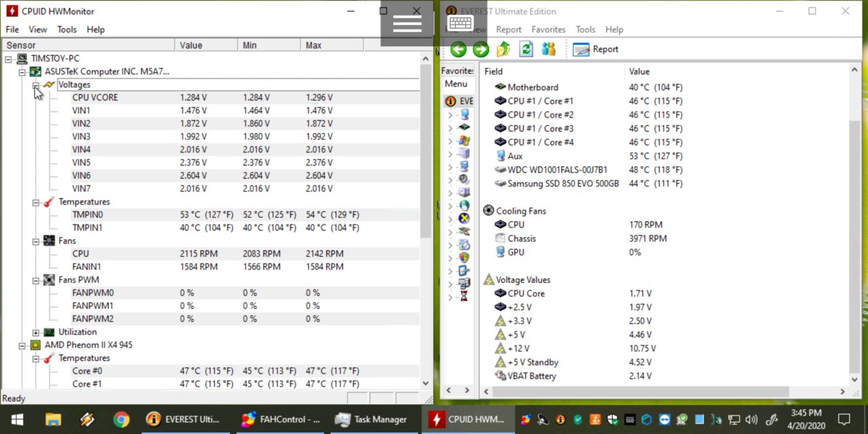This screenshot has width=868, height=434.
Task: Select the Software category icon in EVEREST tree
Action: tap(464, 245)
